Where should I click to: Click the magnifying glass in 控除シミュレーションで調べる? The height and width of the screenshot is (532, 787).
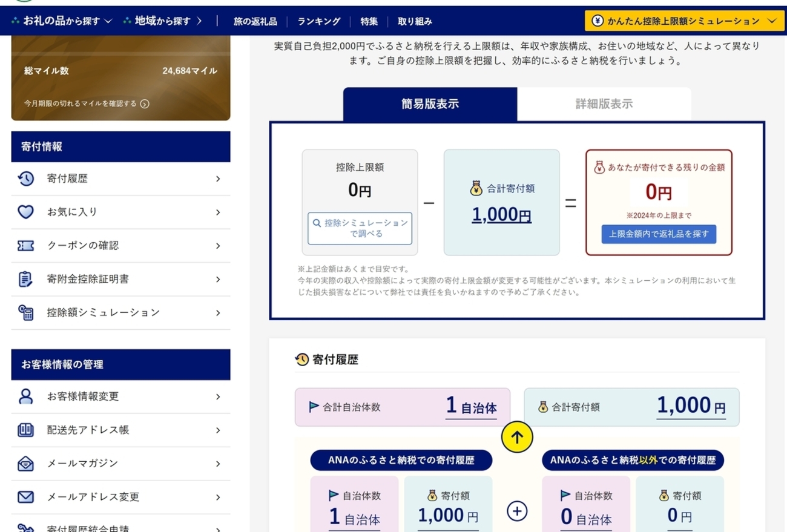(x=317, y=222)
